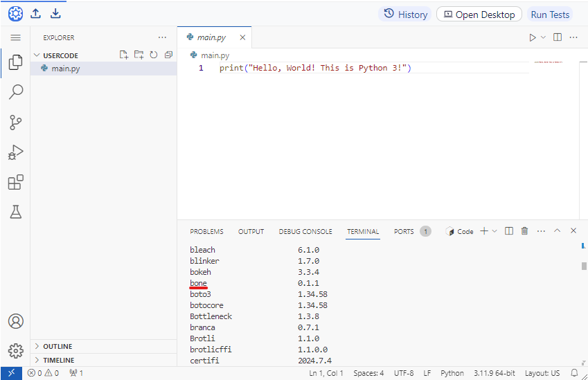Open the Search view in activity bar
Image resolution: width=588 pixels, height=380 pixels.
point(15,92)
